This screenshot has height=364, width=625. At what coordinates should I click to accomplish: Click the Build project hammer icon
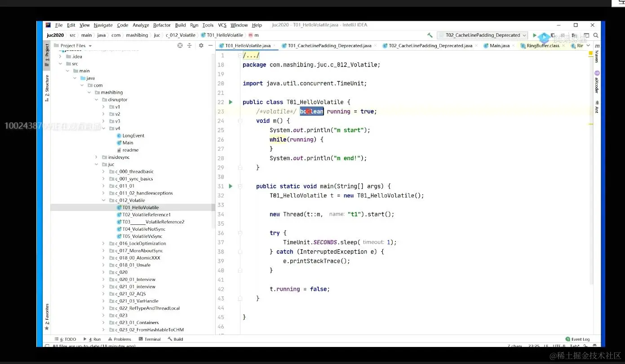coord(430,35)
